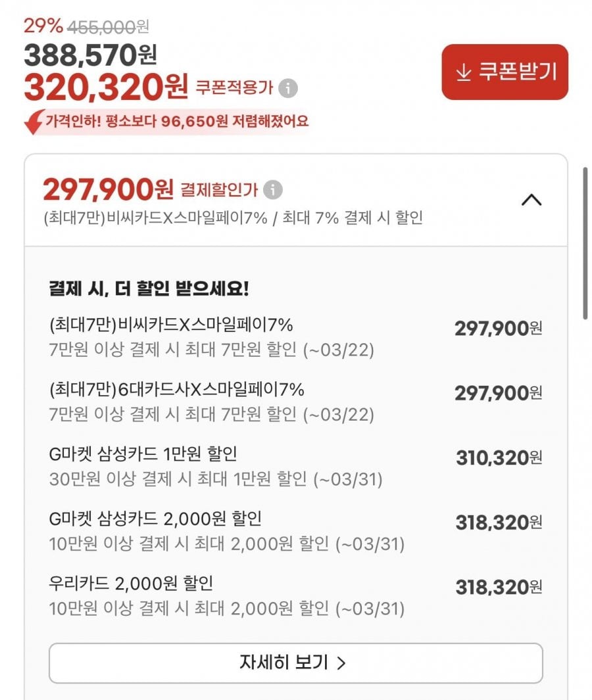
Task: Click the 쿠폰받기 coupon download button
Action: tap(505, 72)
